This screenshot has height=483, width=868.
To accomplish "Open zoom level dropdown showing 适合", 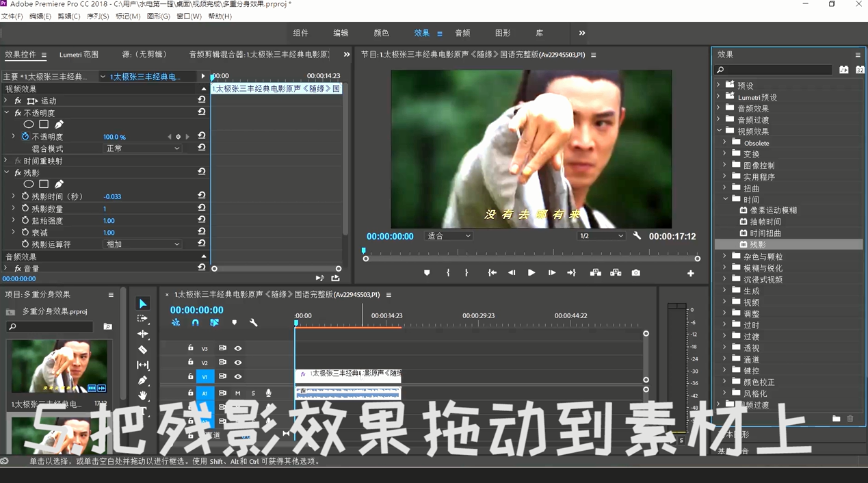I will 449,236.
